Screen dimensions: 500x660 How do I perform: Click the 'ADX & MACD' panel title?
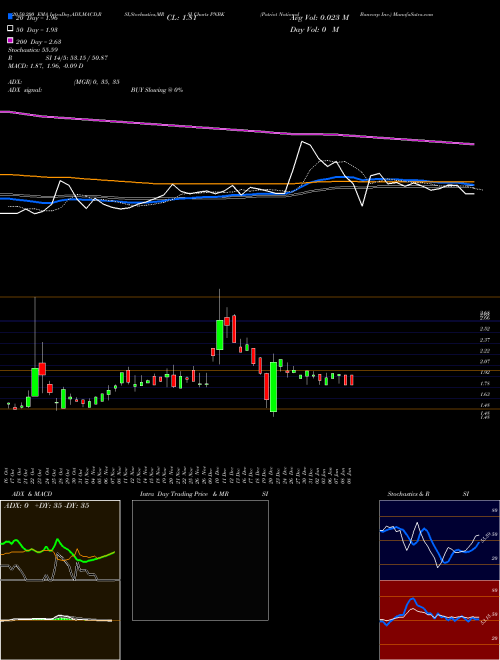click(32, 494)
